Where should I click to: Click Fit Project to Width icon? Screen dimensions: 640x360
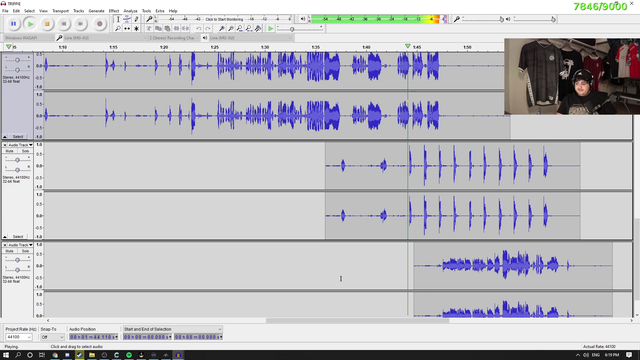pyautogui.click(x=249, y=29)
